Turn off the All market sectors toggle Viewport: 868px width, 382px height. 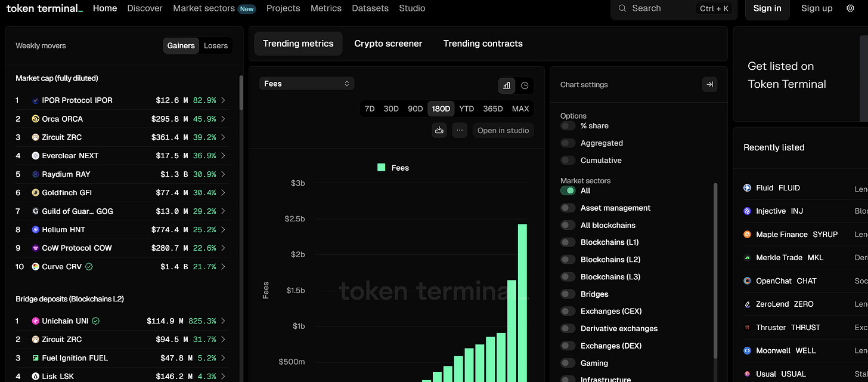click(568, 191)
